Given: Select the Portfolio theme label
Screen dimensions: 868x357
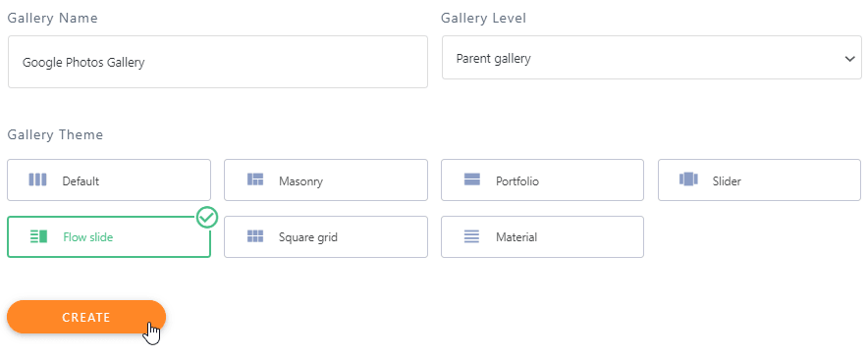Looking at the screenshot, I should (x=517, y=180).
